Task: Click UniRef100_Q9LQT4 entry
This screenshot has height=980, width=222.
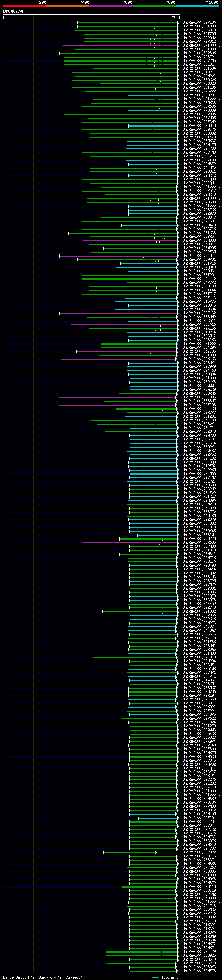Action: (x=199, y=256)
